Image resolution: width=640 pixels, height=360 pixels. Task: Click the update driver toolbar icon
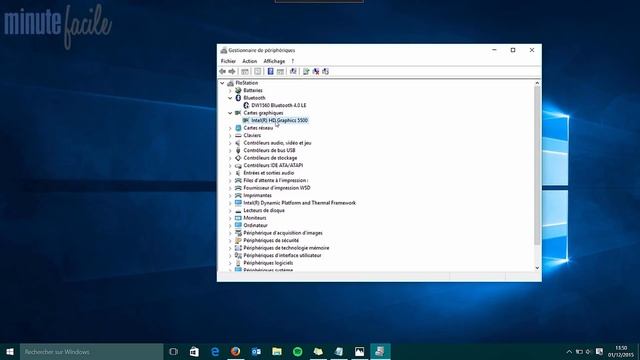[x=306, y=71]
